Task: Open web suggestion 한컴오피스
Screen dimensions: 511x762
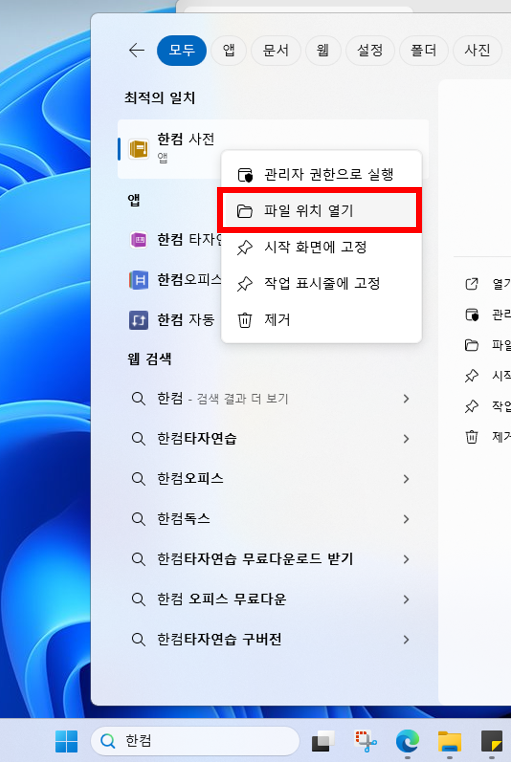Action: pos(273,479)
